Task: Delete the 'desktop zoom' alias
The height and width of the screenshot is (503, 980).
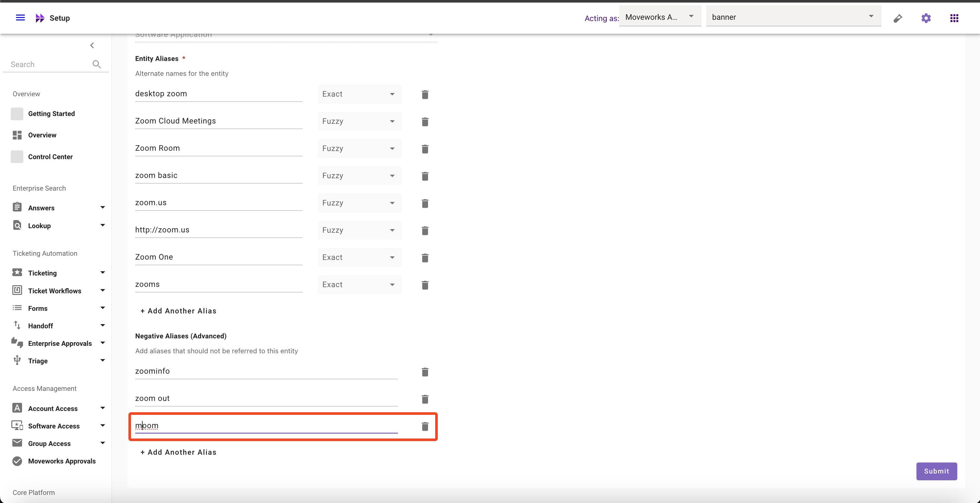Action: [x=425, y=94]
